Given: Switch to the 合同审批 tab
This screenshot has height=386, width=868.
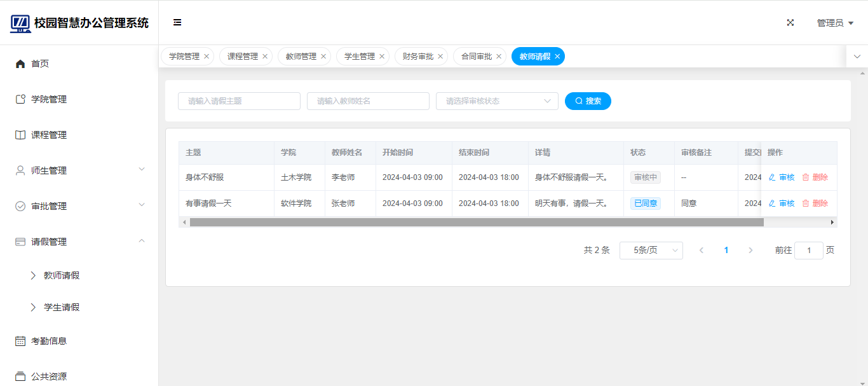Looking at the screenshot, I should 476,57.
